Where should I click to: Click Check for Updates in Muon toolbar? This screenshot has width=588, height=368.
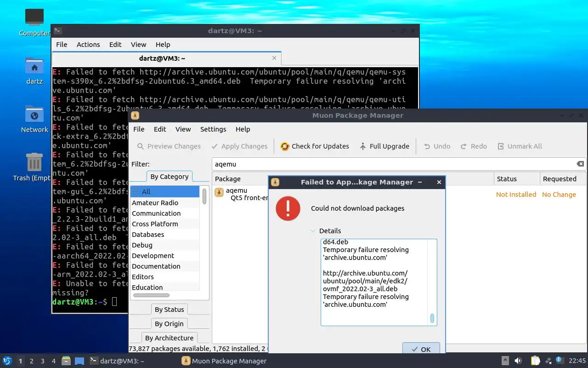315,146
